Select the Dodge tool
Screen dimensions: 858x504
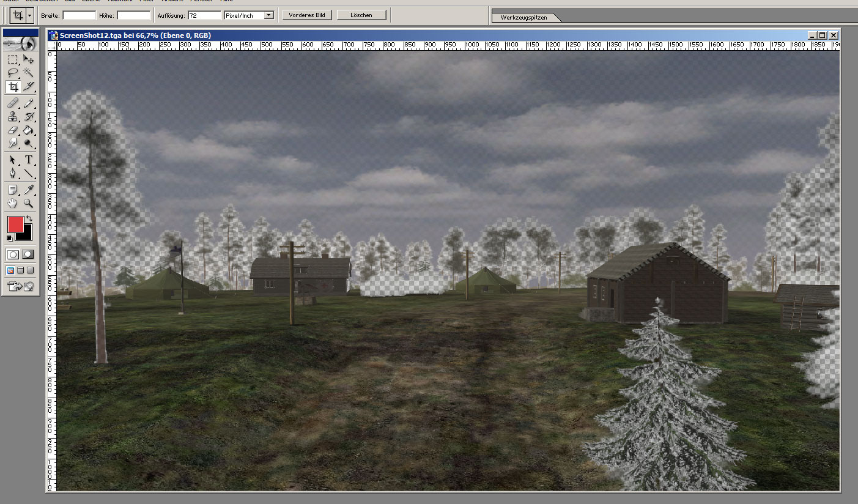28,143
